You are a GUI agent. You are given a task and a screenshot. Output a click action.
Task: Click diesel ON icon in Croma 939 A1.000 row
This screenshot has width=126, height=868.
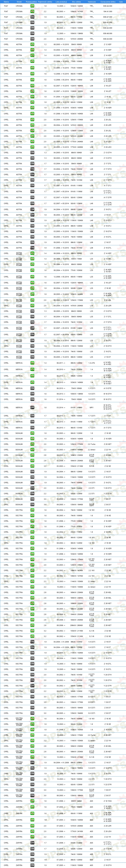(x=32, y=23)
